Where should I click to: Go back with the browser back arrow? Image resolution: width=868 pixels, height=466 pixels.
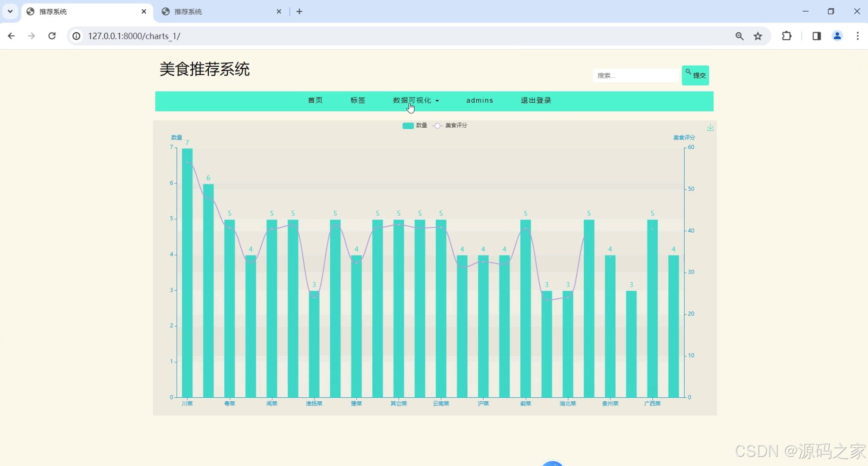tap(12, 36)
